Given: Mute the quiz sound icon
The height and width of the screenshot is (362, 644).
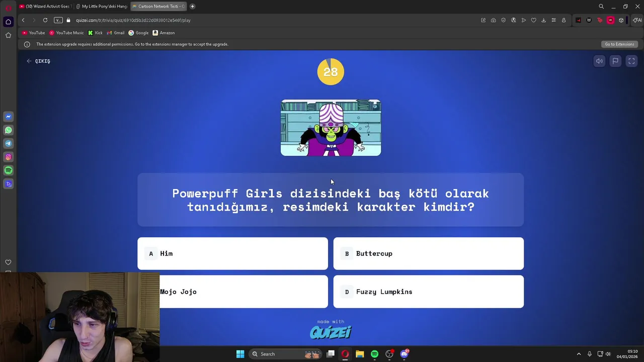Looking at the screenshot, I should click(x=599, y=61).
